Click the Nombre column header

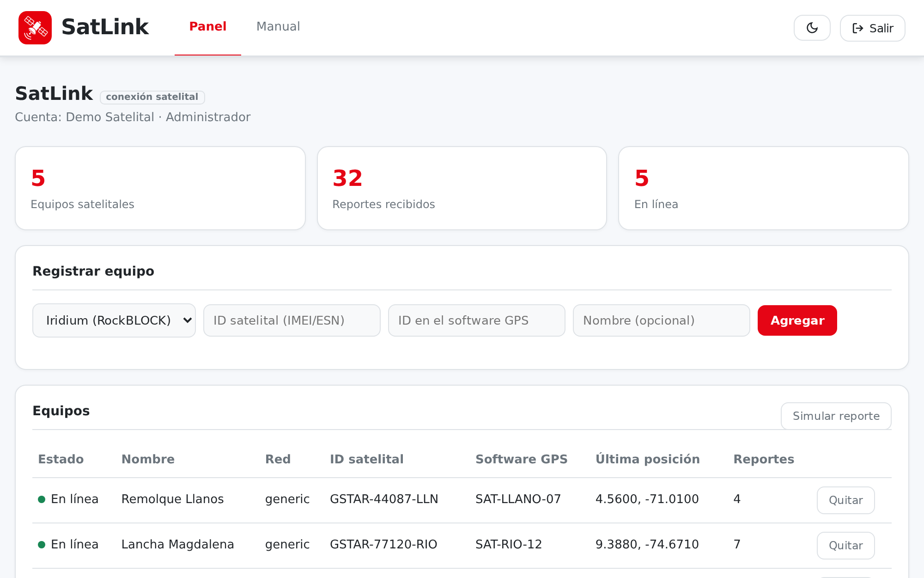click(x=148, y=459)
